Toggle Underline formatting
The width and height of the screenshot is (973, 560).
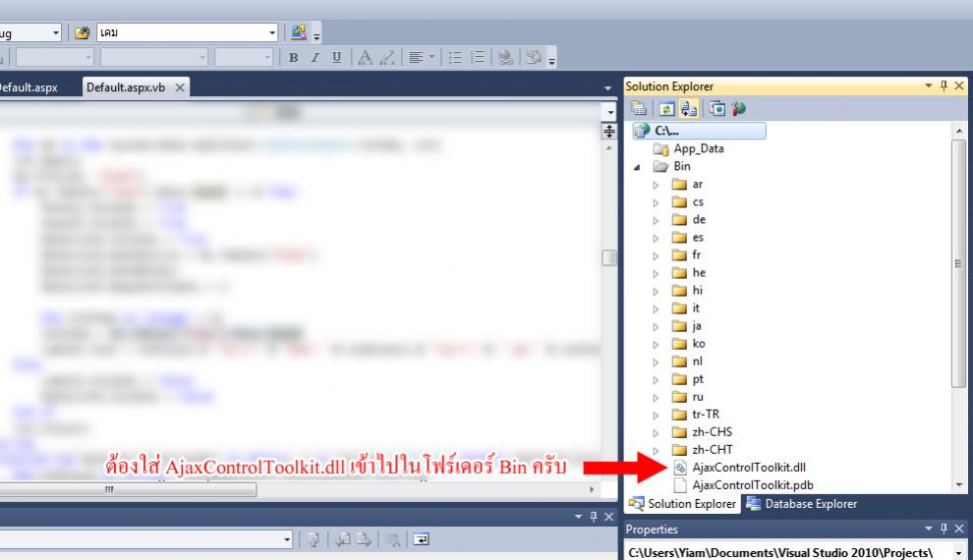336,58
